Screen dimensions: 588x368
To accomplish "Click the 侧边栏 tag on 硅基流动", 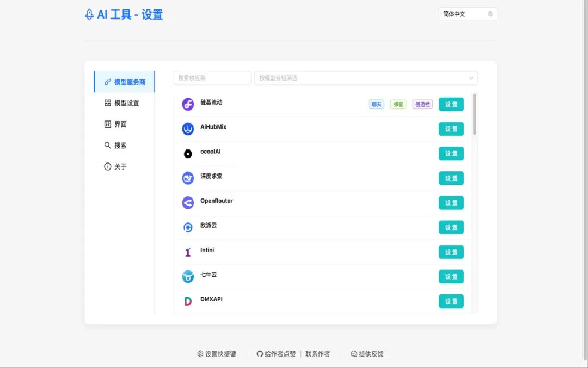I will 422,104.
